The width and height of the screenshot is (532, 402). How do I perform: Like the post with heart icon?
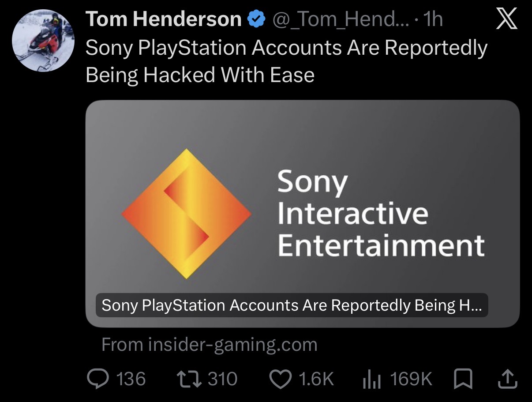pyautogui.click(x=280, y=379)
